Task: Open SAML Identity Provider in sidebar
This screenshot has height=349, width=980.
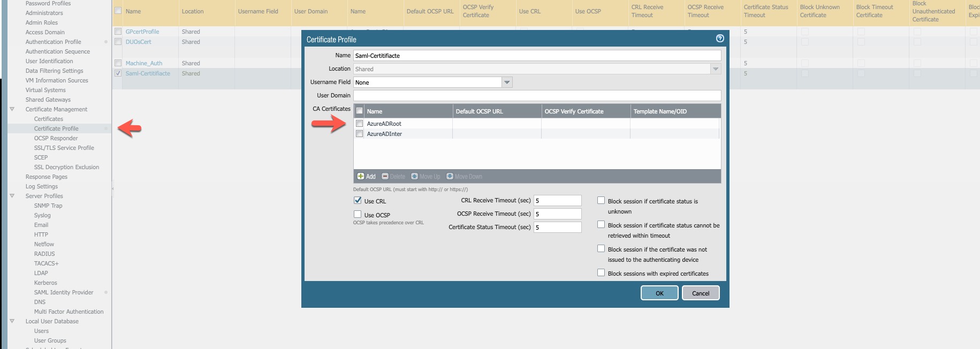Action: point(64,292)
